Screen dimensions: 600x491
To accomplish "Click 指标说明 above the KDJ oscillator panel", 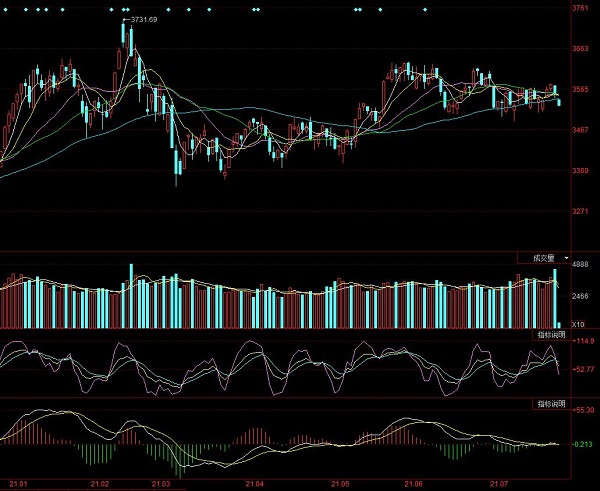I will click(x=550, y=333).
